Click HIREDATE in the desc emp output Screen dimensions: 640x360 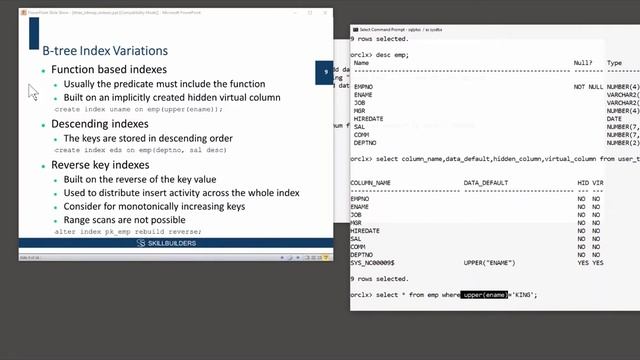pyautogui.click(x=368, y=119)
